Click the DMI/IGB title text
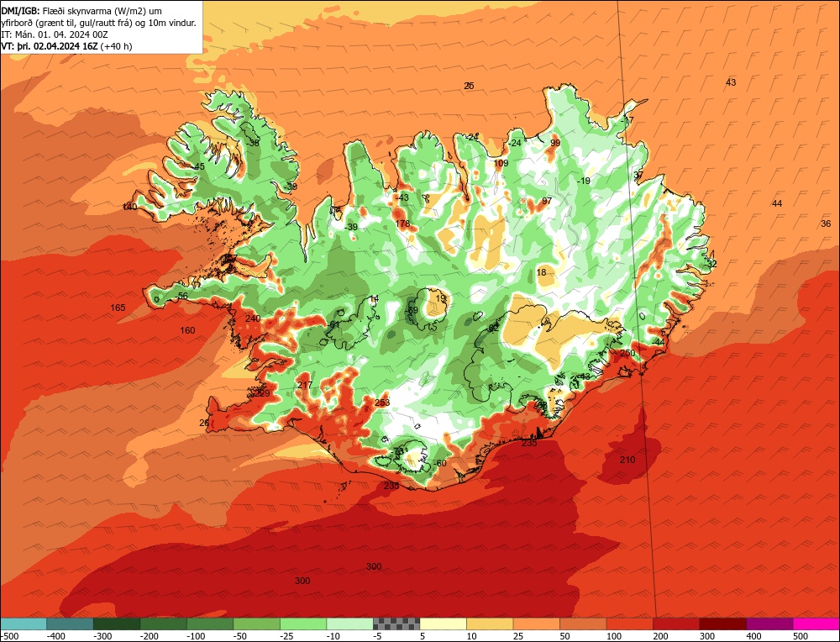840x642 pixels. [20, 11]
